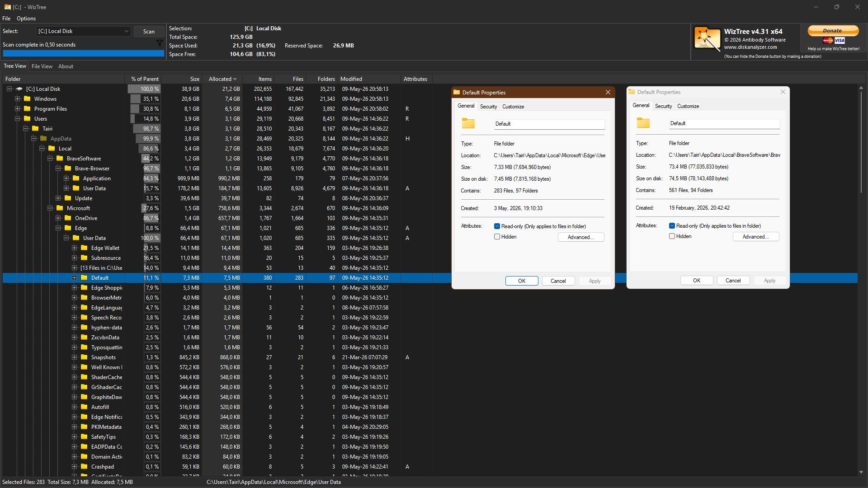Click folder name field in Brave Default Properties
This screenshot has height=488, width=868.
[724, 123]
